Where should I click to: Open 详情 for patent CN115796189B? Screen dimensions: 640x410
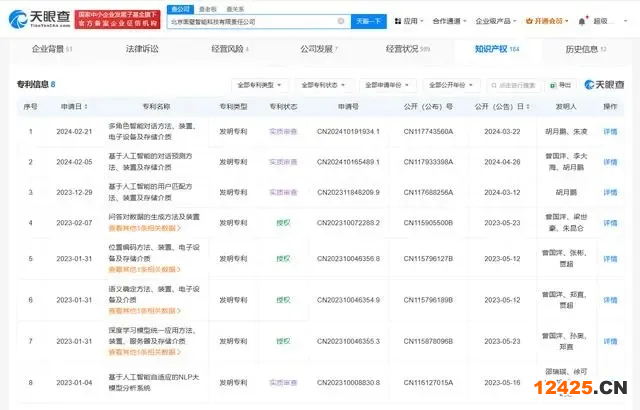[610, 300]
